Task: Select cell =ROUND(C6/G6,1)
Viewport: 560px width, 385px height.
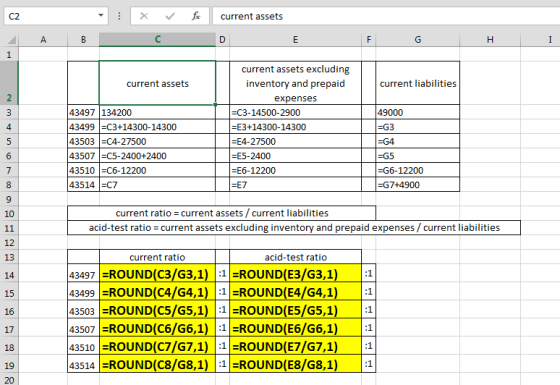Action: tap(157, 329)
